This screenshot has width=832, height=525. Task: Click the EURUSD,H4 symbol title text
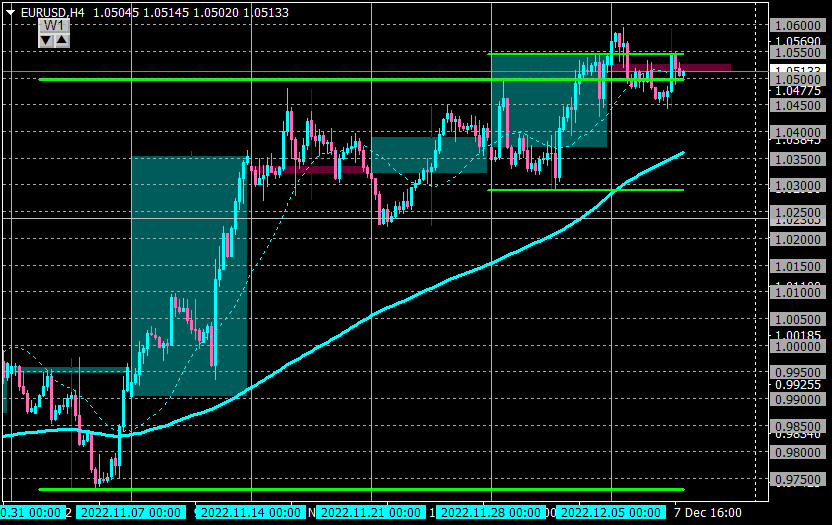point(53,13)
